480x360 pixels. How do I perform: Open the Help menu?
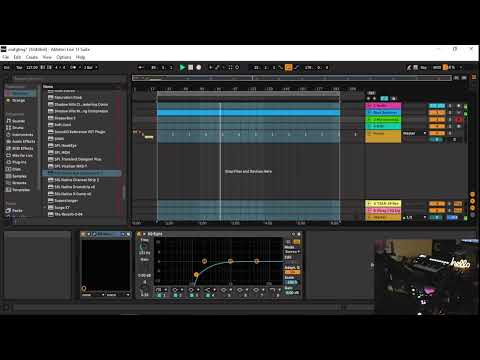pyautogui.click(x=80, y=57)
